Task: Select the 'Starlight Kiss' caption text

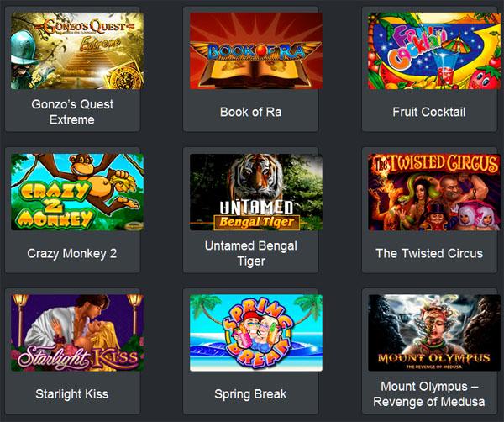Action: point(72,394)
